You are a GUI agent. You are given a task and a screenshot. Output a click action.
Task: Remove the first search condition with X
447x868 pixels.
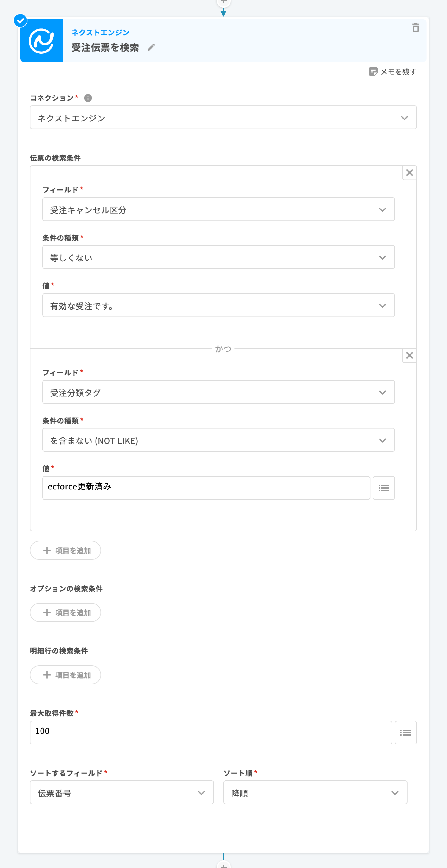pos(409,173)
